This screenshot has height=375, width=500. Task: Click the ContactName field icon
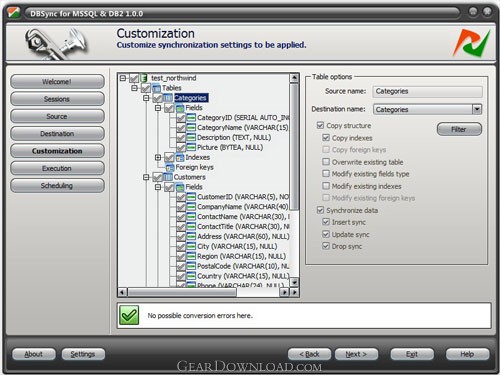pyautogui.click(x=191, y=217)
